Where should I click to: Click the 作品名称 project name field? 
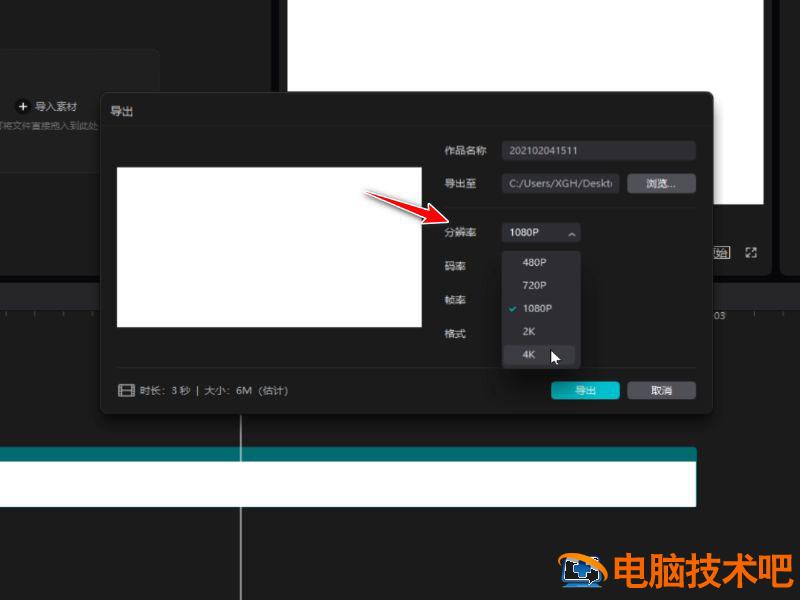[598, 150]
